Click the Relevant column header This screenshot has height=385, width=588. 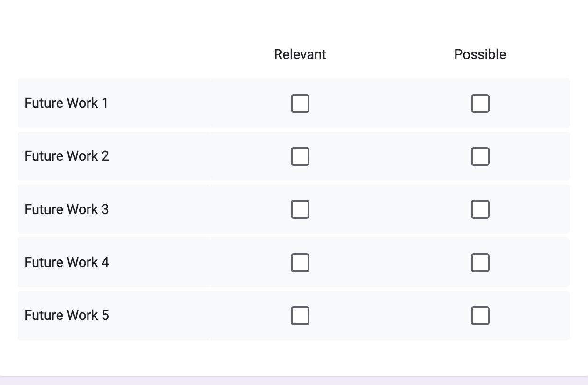pos(300,54)
